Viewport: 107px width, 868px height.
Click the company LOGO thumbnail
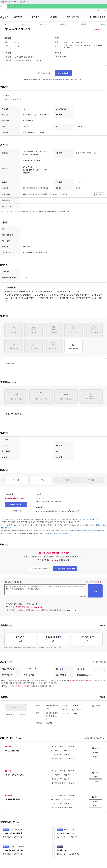click(15, 708)
